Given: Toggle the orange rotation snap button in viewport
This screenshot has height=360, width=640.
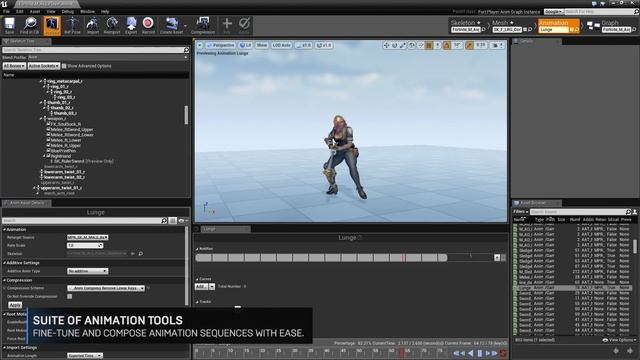Looking at the screenshot, I should pyautogui.click(x=447, y=45).
